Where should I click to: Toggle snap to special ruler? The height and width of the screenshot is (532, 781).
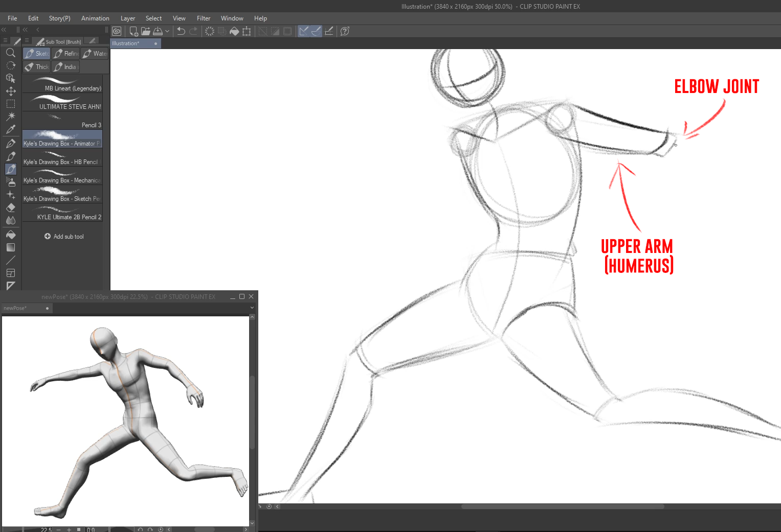316,31
